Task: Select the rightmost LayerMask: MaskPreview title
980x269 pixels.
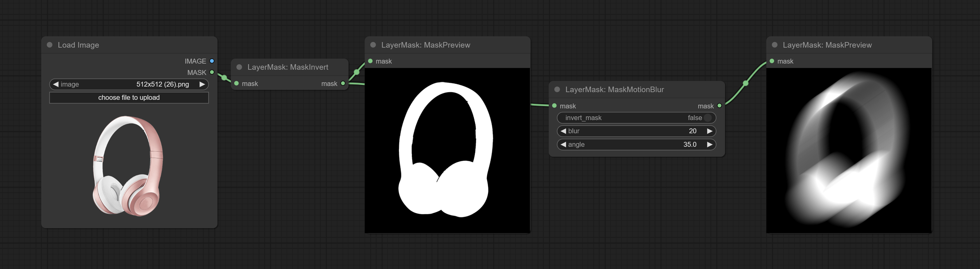Action: click(x=827, y=45)
